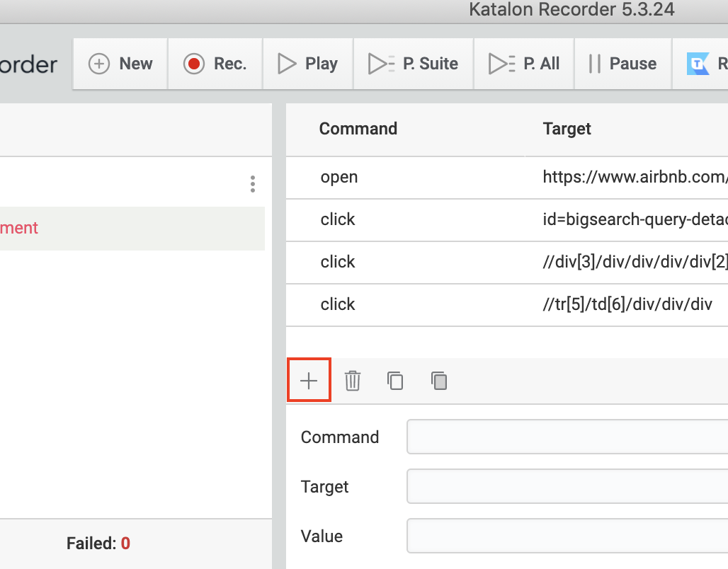Click the https://www.airbnb.com target cell
This screenshot has height=569, width=728.
pos(635,177)
